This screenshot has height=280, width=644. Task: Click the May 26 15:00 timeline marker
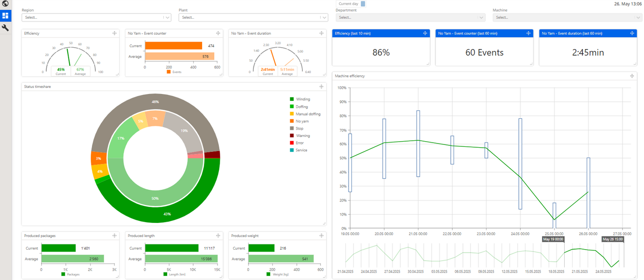point(613,239)
